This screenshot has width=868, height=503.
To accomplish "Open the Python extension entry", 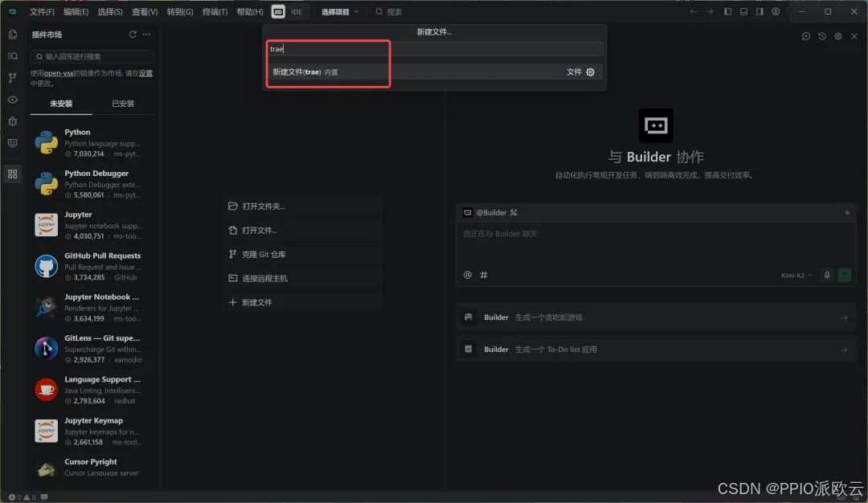I will click(92, 143).
